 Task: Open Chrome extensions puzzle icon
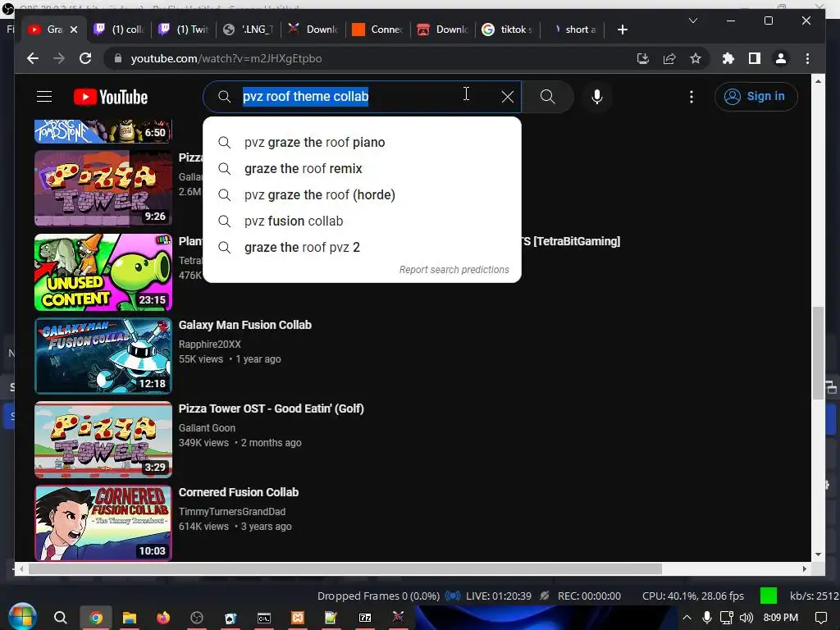tap(728, 58)
